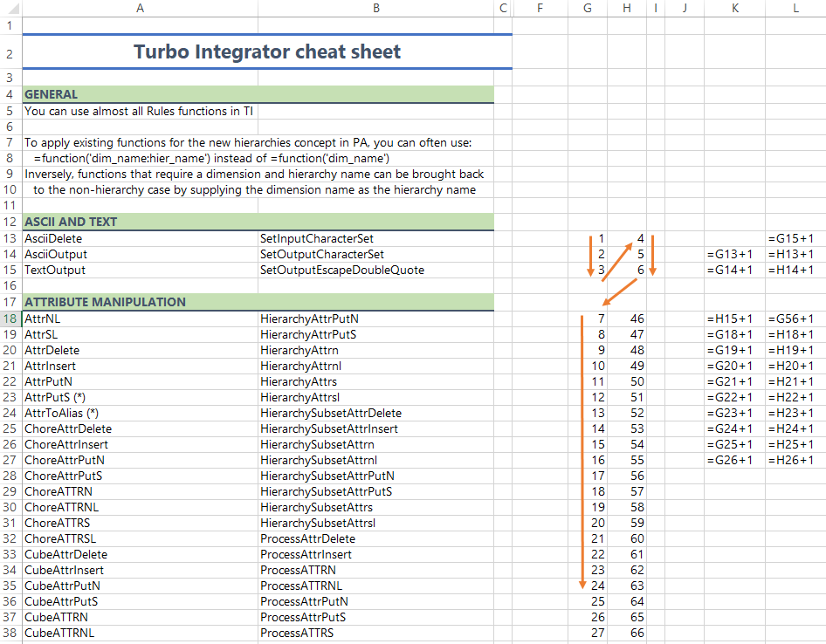
Task: Select the HierarchySubsetAttrInsert cell
Action: (376, 429)
